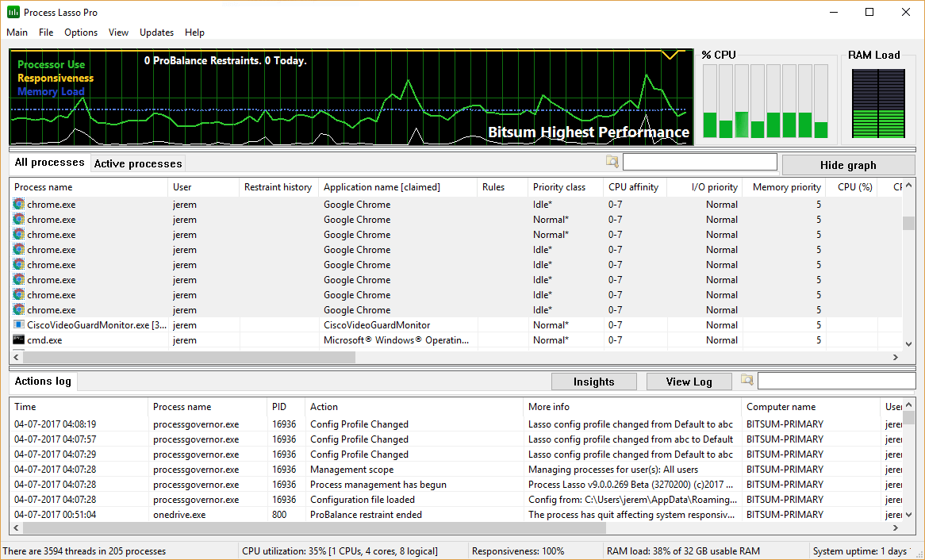Click the RAM Load meter graphic
The height and width of the screenshot is (560, 925).
click(877, 103)
